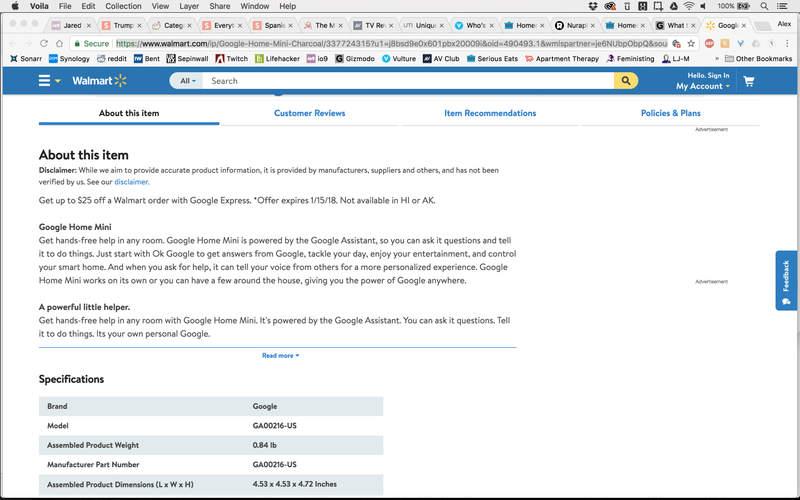Image resolution: width=800 pixels, height=500 pixels.
Task: Open the Apartment Therapy bookmark
Action: [562, 59]
